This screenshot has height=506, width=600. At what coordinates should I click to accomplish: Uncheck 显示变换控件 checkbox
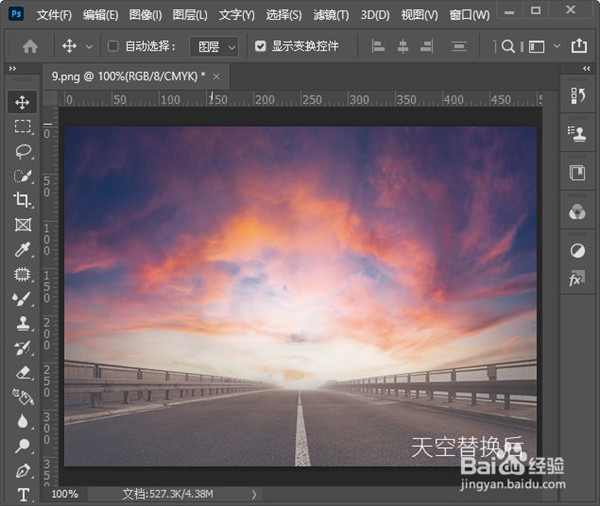261,46
